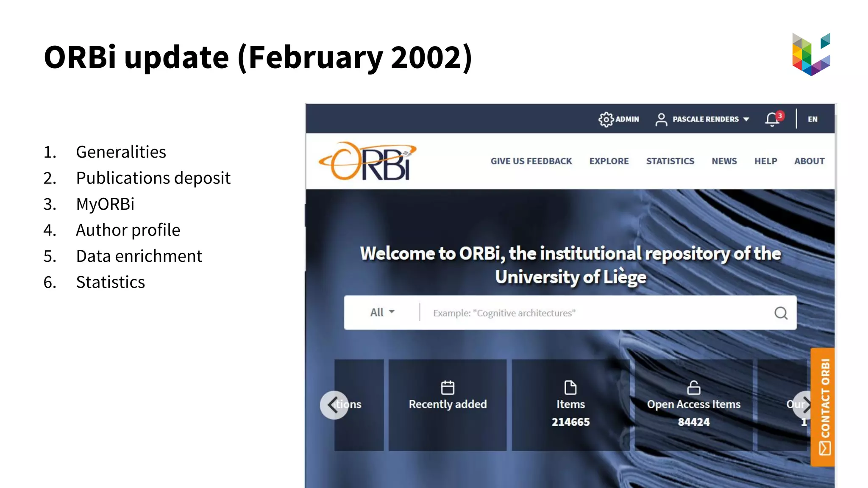
Task: Click the "Publications deposit" list item
Action: [153, 178]
